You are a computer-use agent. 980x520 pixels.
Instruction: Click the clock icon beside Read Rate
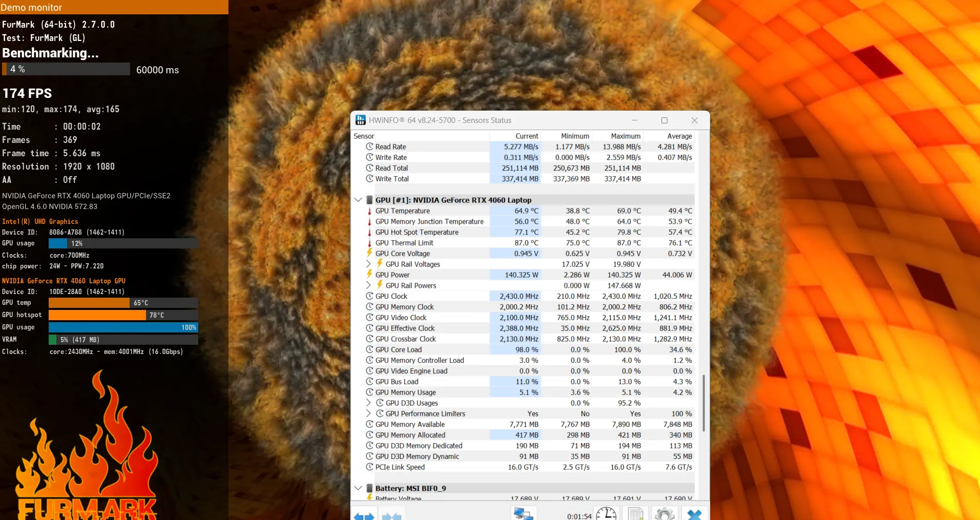[x=369, y=147]
